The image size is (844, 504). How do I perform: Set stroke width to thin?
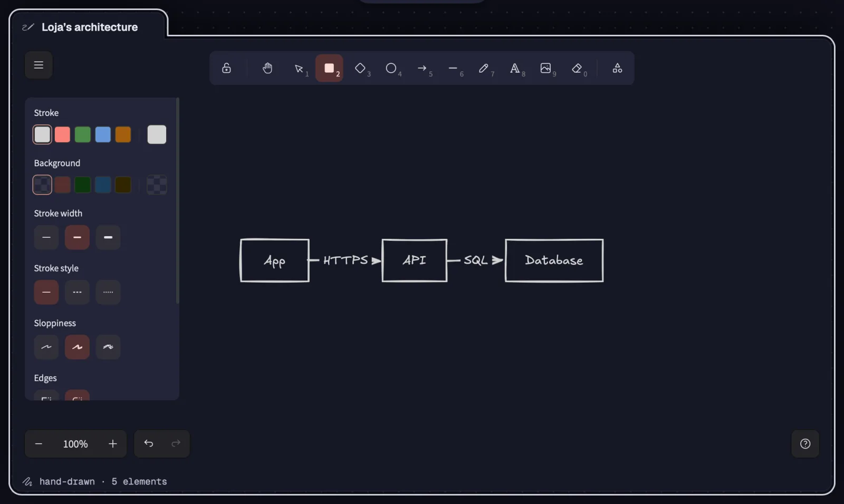46,237
